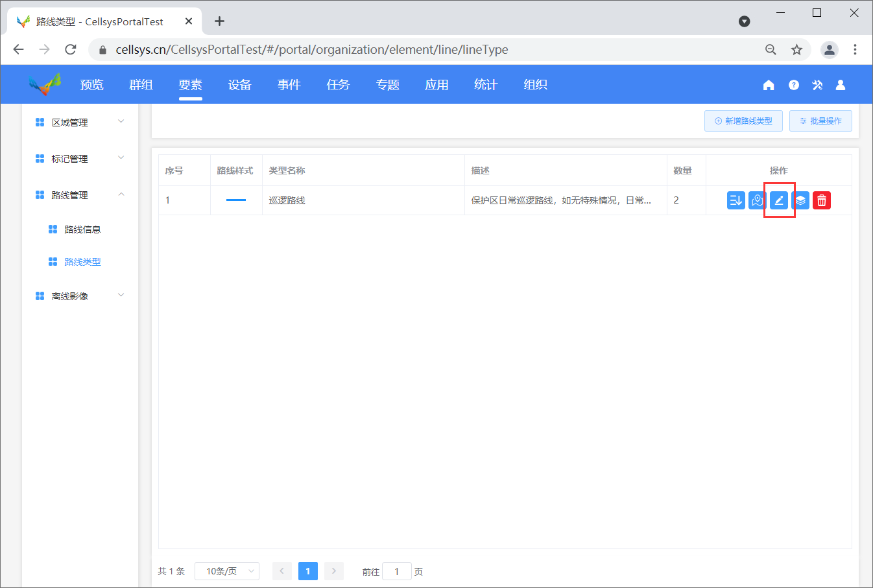Click the edit pencil icon for 巡逻路线
The image size is (873, 588).
779,200
